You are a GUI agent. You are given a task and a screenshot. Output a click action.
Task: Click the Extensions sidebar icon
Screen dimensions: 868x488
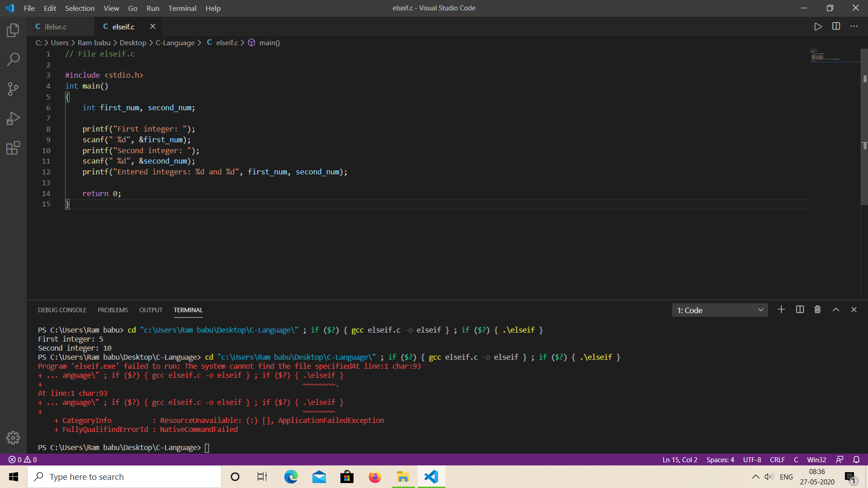coord(13,148)
